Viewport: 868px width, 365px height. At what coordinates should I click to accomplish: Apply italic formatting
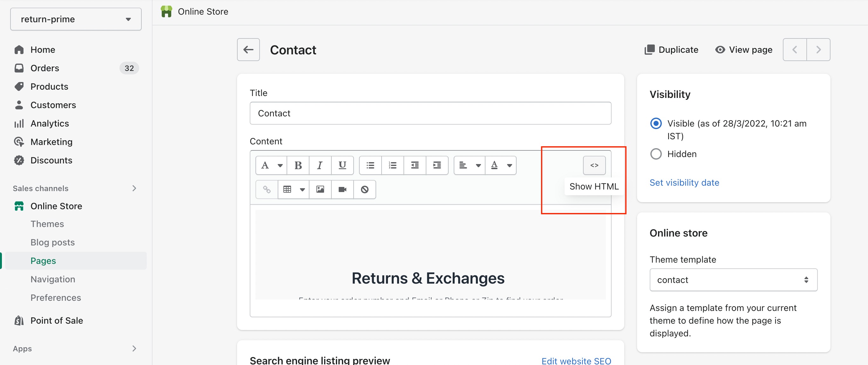(320, 165)
